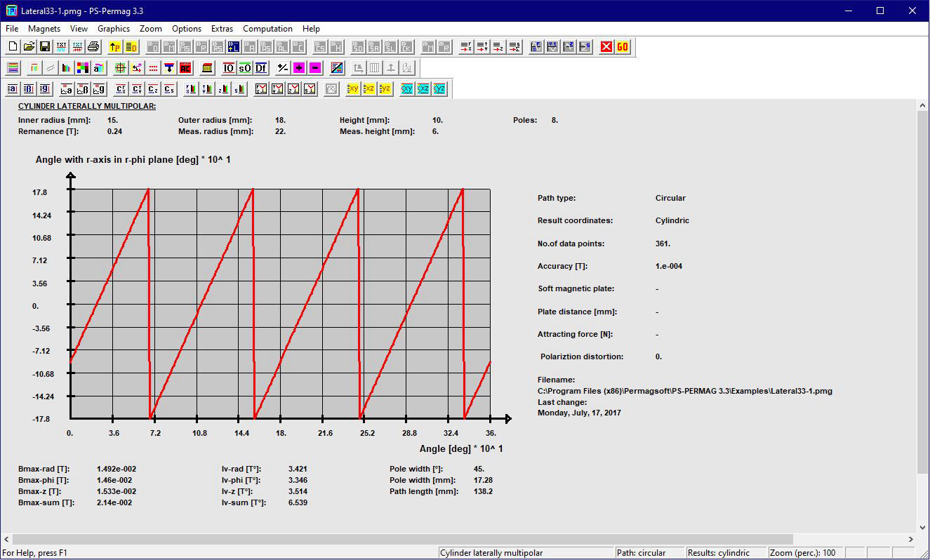The width and height of the screenshot is (930, 560).
Task: Create new document with blank page icon
Action: point(13,47)
